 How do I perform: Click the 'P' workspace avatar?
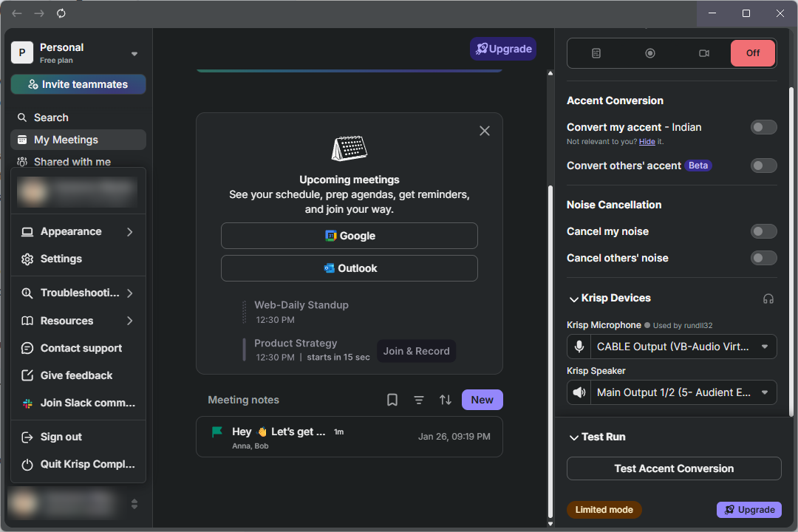22,52
